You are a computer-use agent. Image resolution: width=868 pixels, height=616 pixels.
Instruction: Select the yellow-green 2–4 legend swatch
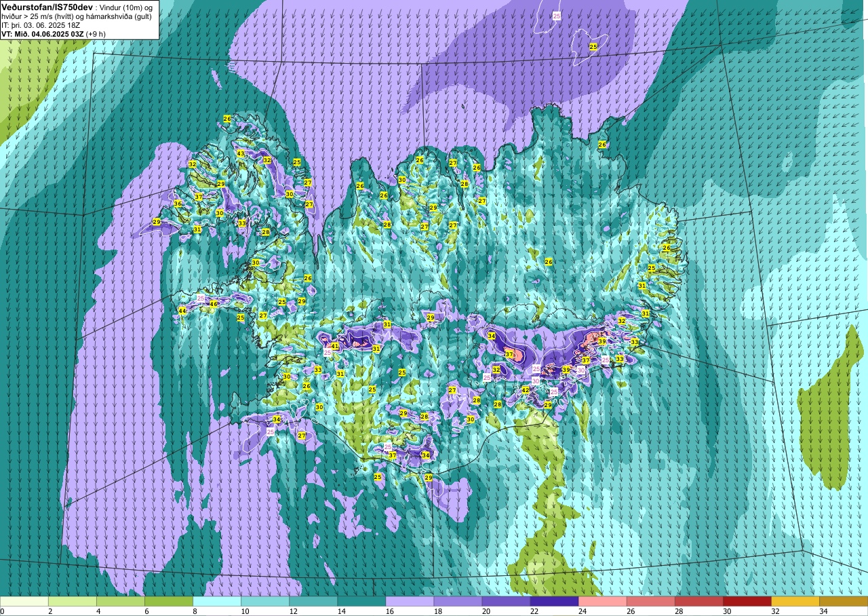point(73,601)
